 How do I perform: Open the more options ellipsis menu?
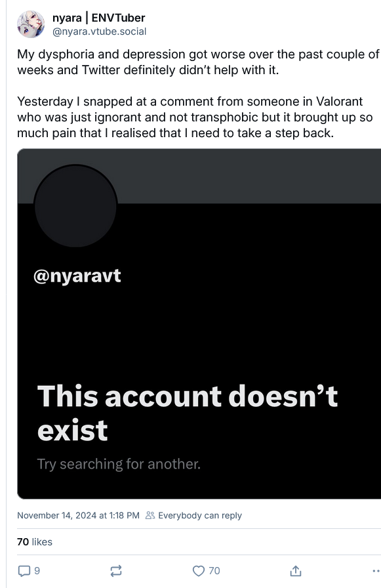[x=376, y=571]
